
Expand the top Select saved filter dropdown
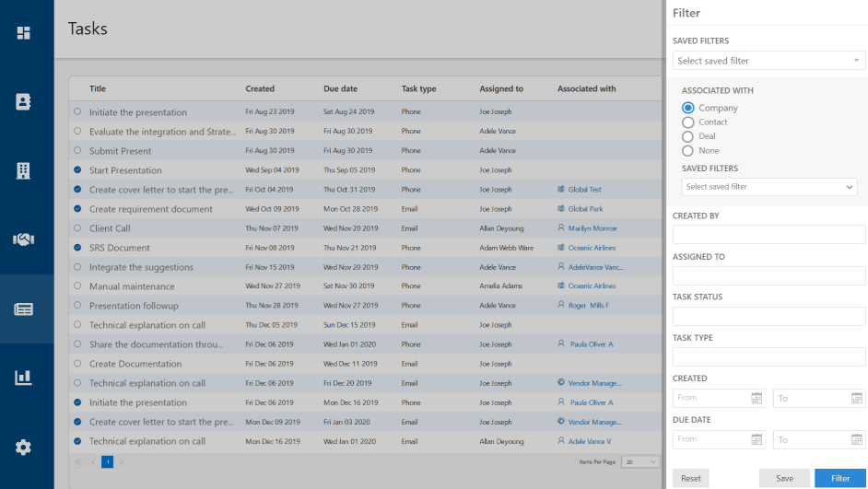(x=768, y=61)
